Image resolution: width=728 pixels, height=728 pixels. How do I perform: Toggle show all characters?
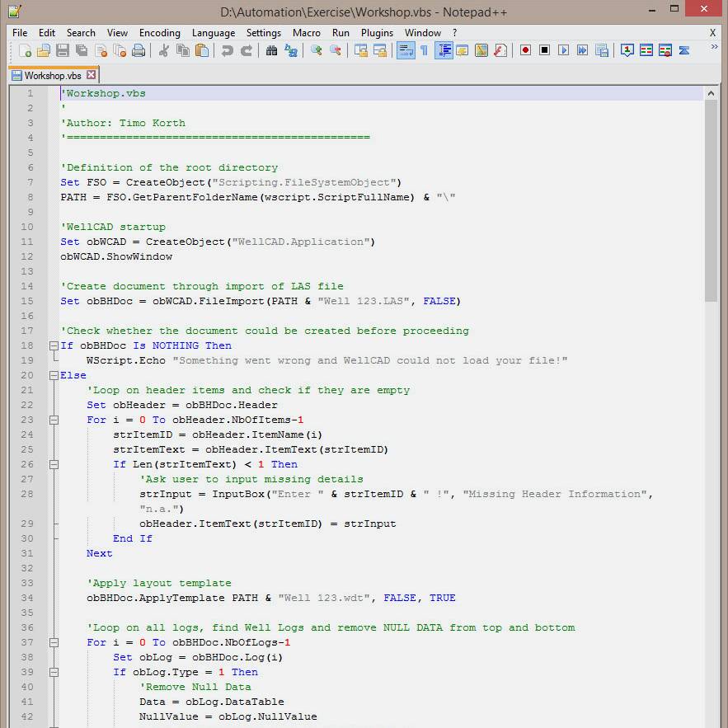pyautogui.click(x=423, y=50)
